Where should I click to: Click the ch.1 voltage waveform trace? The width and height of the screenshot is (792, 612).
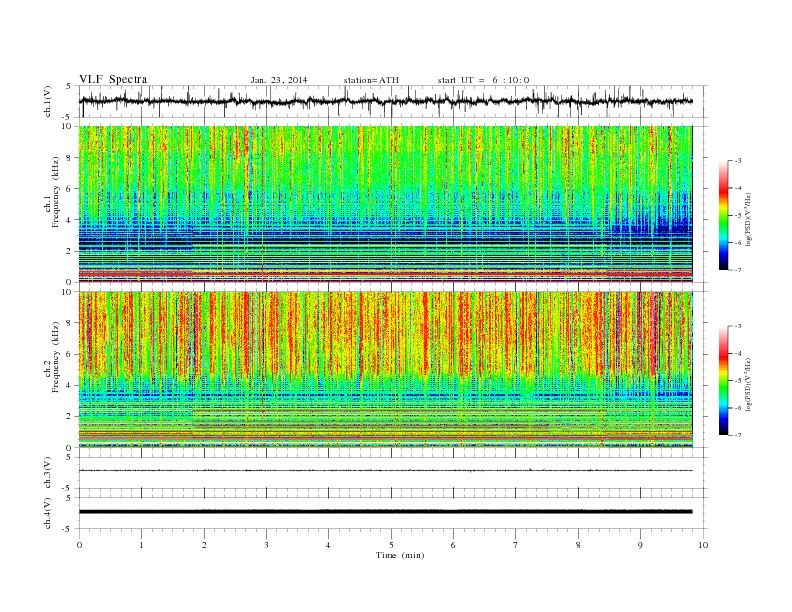(x=385, y=101)
